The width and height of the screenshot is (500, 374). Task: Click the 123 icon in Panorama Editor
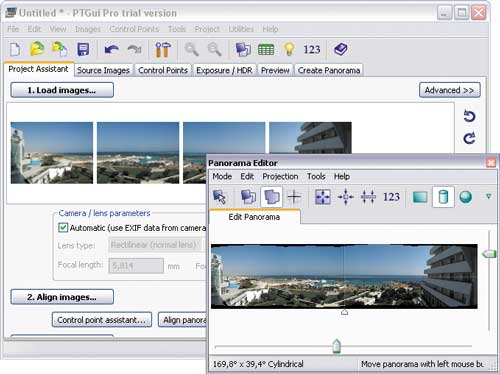click(391, 197)
